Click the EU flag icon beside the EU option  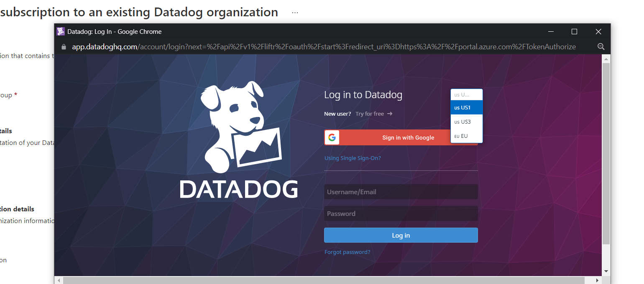(456, 136)
